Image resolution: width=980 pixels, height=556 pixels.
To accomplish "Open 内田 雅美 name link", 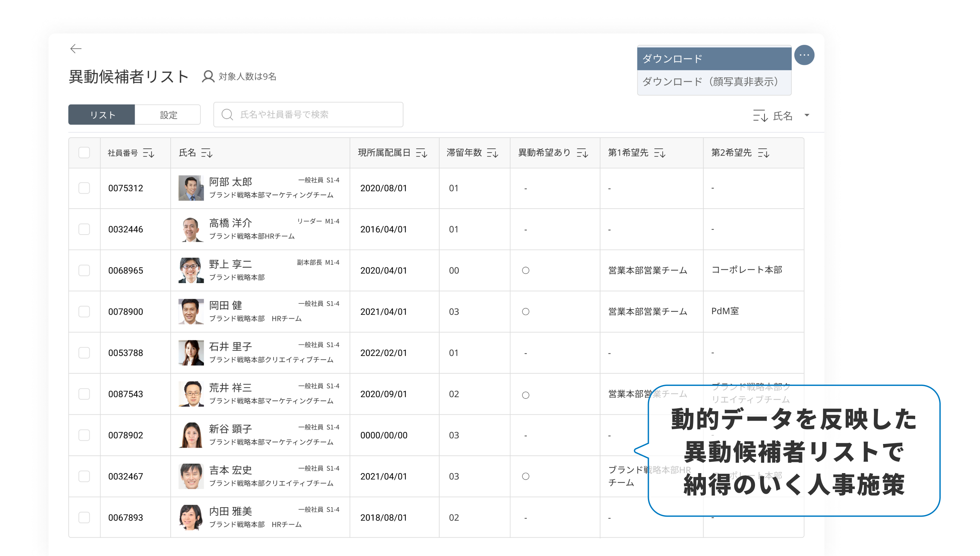I will pyautogui.click(x=230, y=511).
